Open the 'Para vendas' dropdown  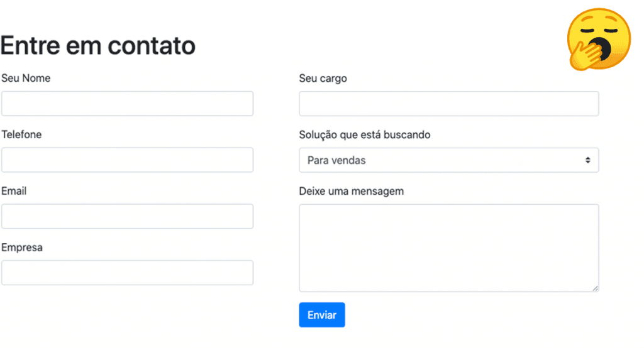(448, 160)
